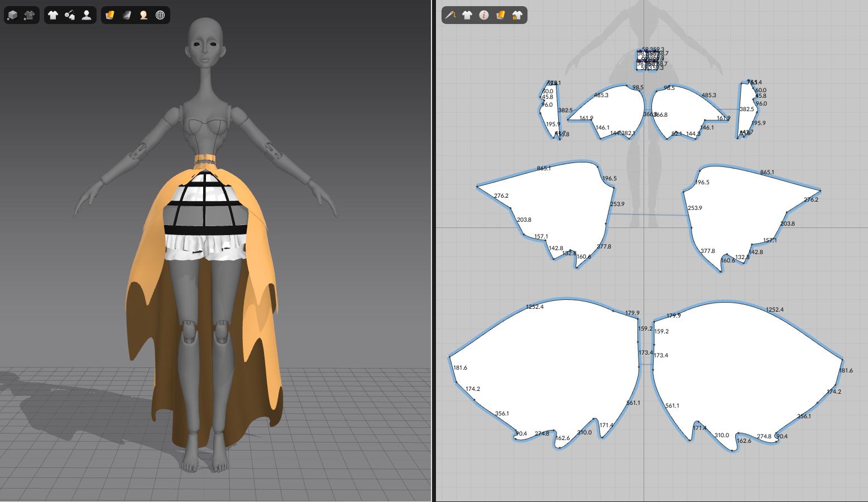Toggle the white T-shirt garment display in 3D toolbar

[x=53, y=15]
